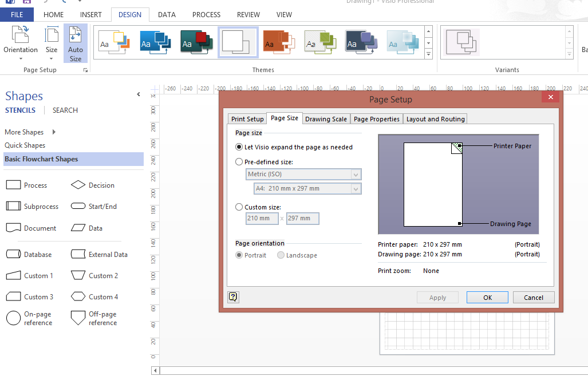Click the More Shapes link
The image size is (588, 376).
(23, 132)
